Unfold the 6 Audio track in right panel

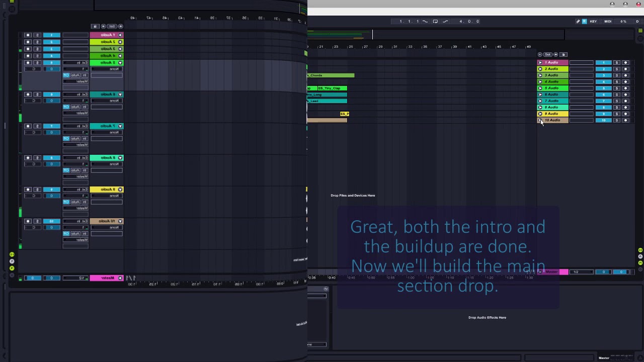pos(540,95)
